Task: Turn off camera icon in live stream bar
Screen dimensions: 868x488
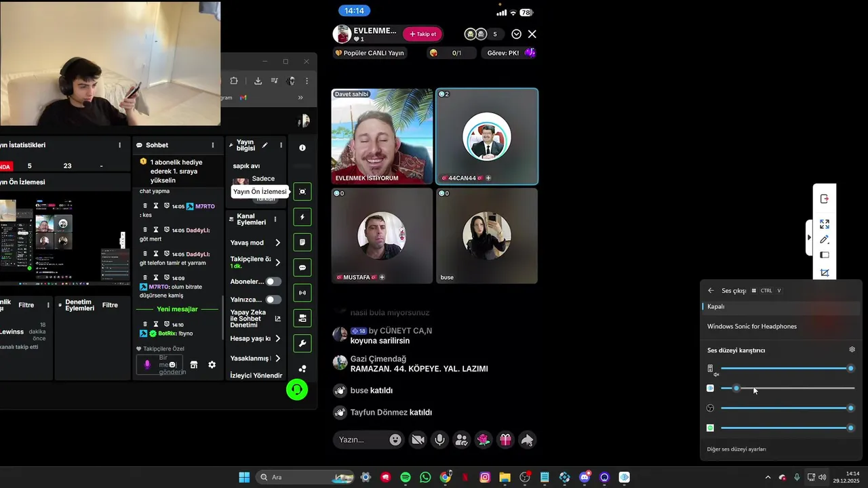Action: 418,440
